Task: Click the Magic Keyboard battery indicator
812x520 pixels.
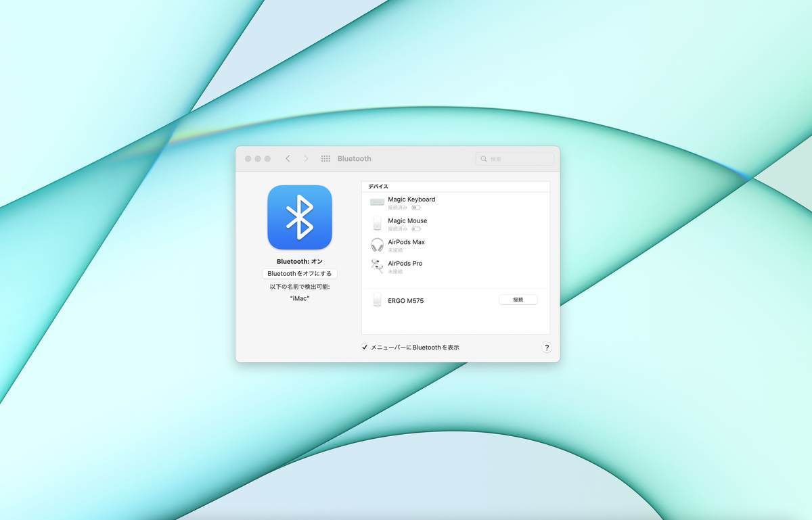Action: coord(416,208)
